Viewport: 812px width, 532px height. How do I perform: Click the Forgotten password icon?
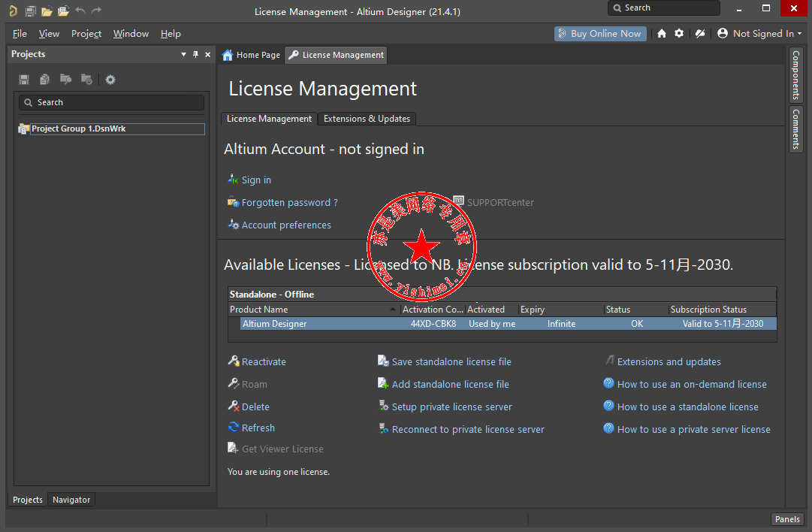[x=233, y=202]
